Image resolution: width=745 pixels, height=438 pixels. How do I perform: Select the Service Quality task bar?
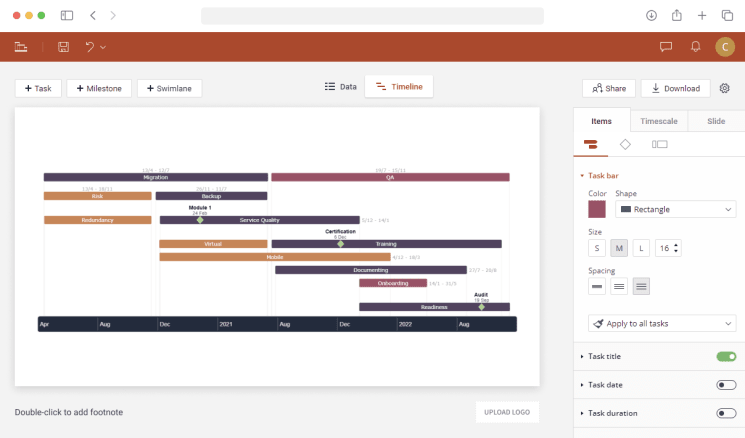pyautogui.click(x=259, y=220)
